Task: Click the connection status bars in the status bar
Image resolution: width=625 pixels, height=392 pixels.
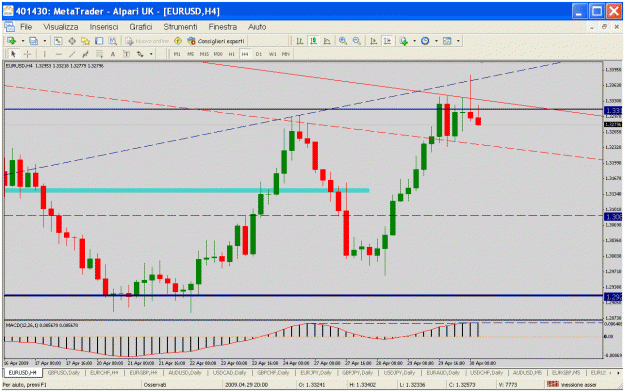Action: (x=553, y=384)
